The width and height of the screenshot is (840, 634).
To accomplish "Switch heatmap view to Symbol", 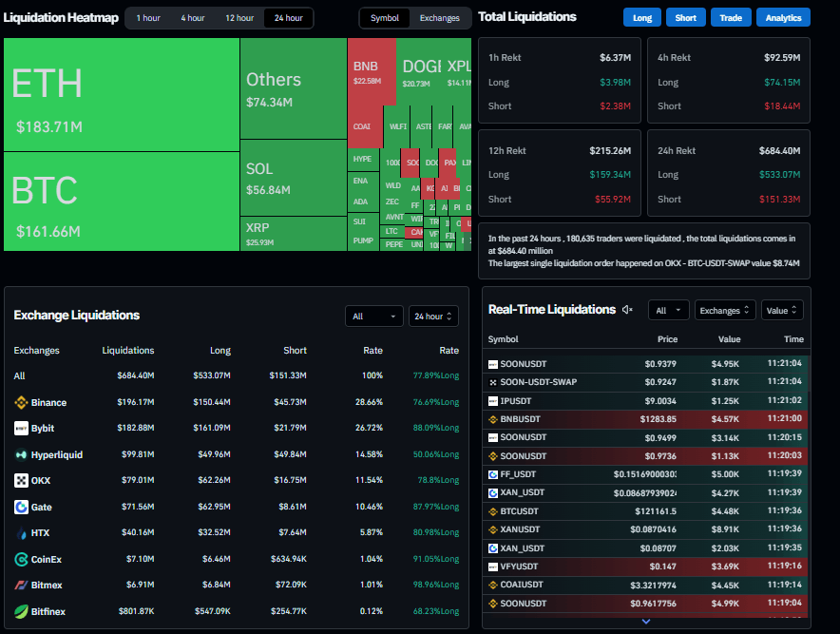I will 385,18.
